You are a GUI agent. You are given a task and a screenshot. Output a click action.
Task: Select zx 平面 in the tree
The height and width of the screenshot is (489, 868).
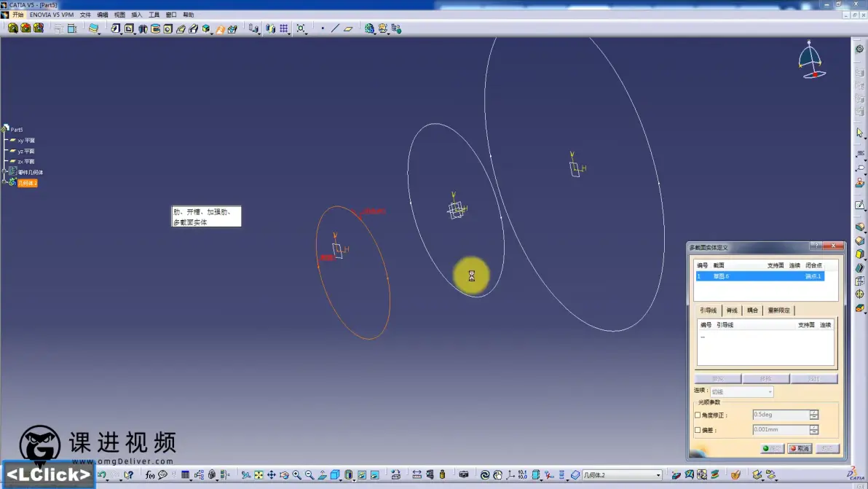tap(26, 162)
